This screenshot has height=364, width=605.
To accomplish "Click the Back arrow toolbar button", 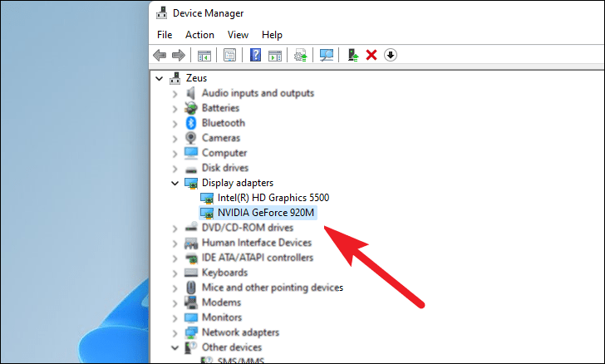I will coord(160,55).
